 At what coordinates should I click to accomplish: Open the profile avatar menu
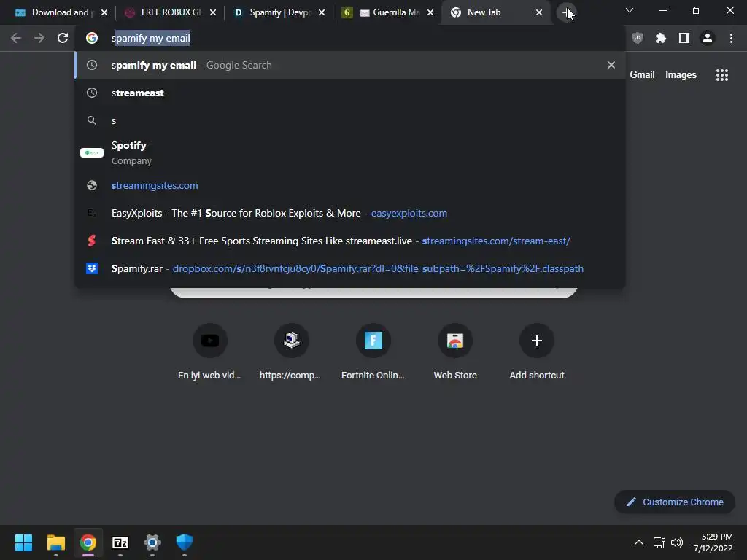[708, 38]
